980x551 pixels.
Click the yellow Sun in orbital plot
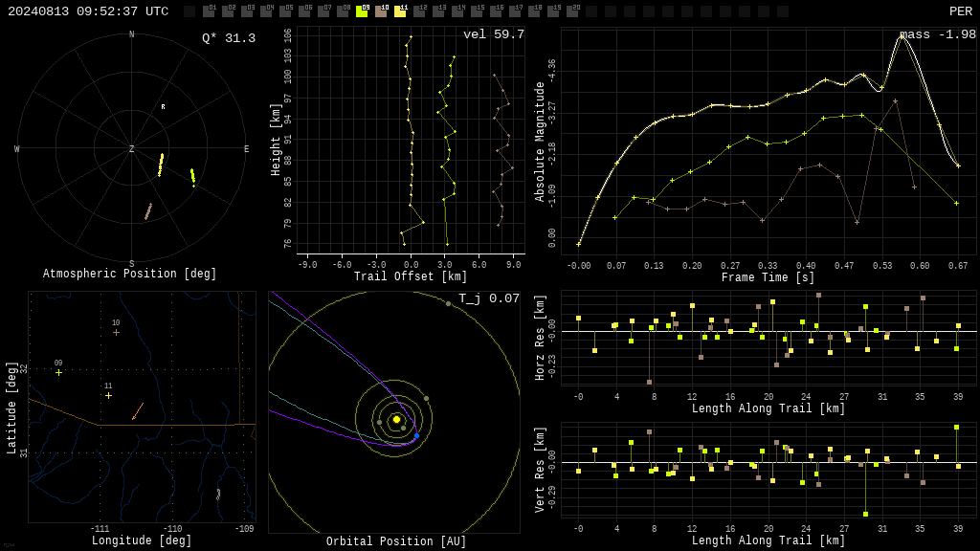(396, 419)
